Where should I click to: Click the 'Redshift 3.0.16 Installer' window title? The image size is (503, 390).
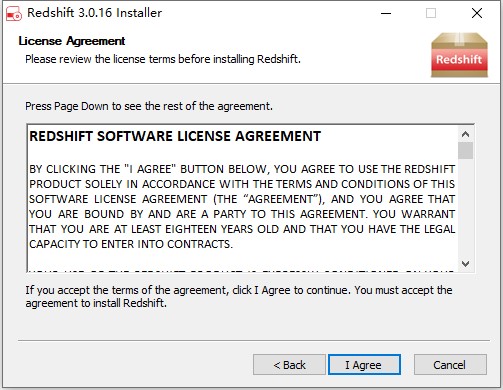click(x=94, y=13)
